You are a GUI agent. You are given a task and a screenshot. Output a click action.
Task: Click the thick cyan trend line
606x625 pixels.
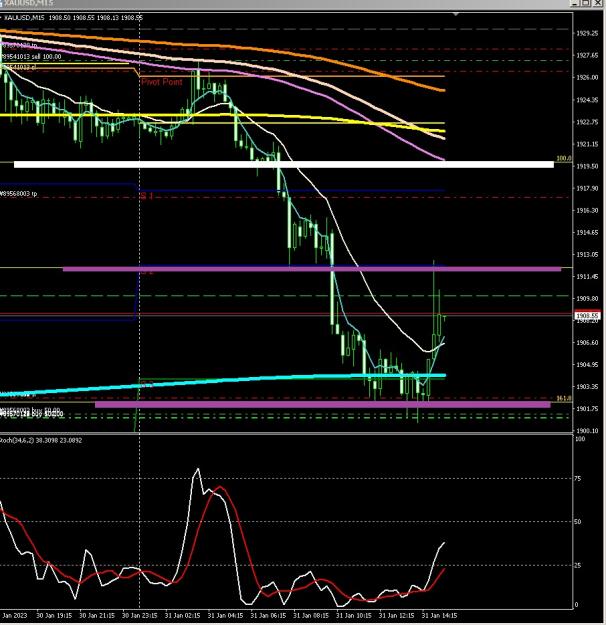[223, 381]
